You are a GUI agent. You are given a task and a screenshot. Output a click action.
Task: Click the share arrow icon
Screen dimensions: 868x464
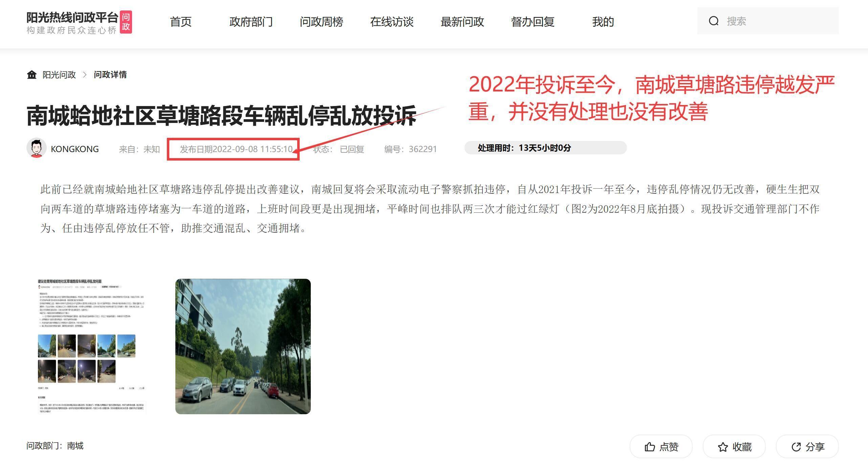pyautogui.click(x=796, y=447)
